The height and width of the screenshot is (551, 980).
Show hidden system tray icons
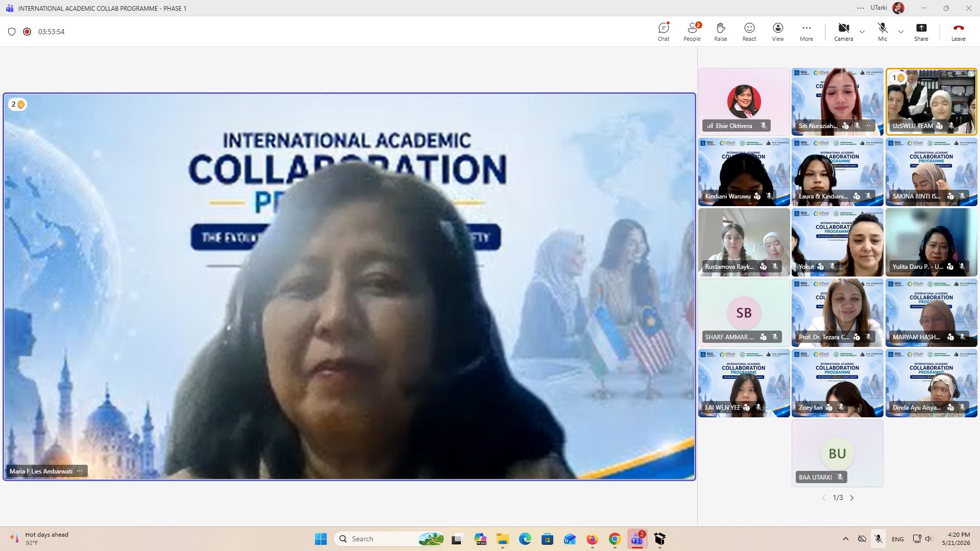pos(846,539)
